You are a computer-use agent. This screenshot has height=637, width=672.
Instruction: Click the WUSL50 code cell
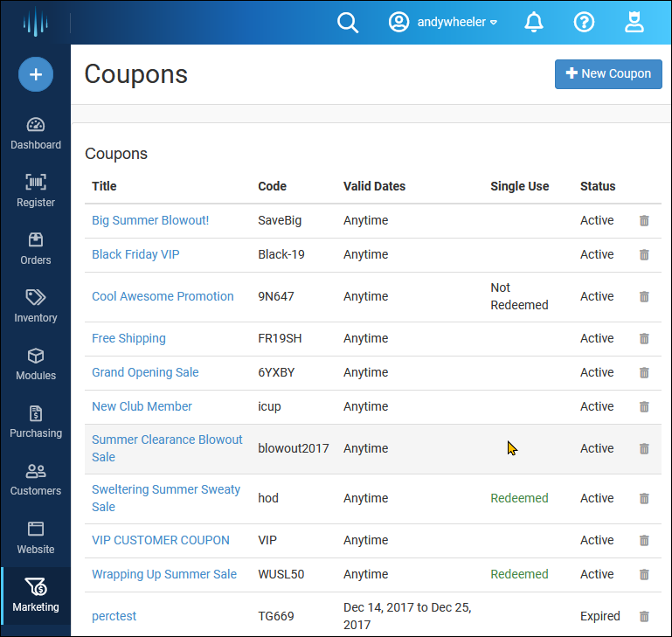[281, 574]
